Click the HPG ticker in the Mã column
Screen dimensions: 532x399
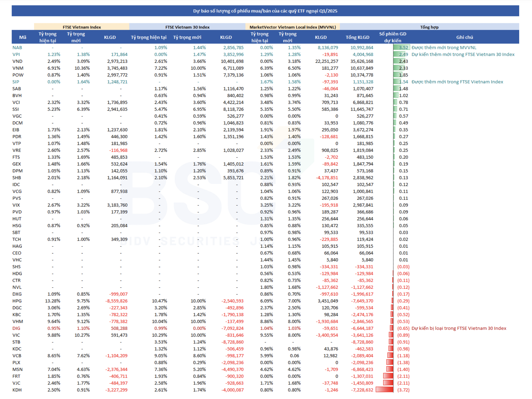[17, 301]
